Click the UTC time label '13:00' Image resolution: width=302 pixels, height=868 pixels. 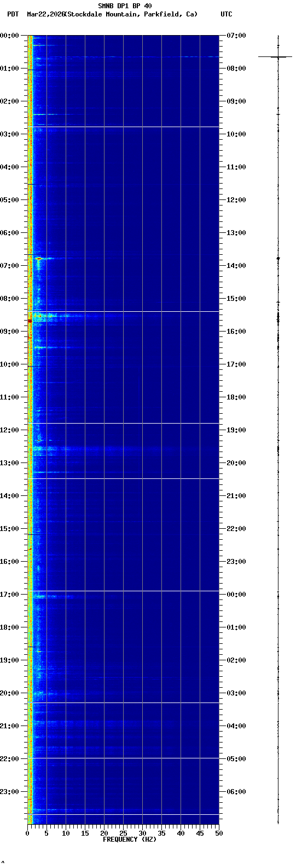(236, 233)
